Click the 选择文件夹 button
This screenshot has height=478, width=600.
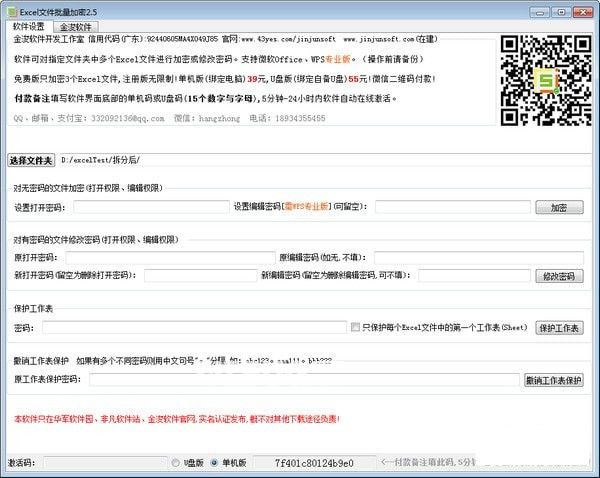click(31, 160)
